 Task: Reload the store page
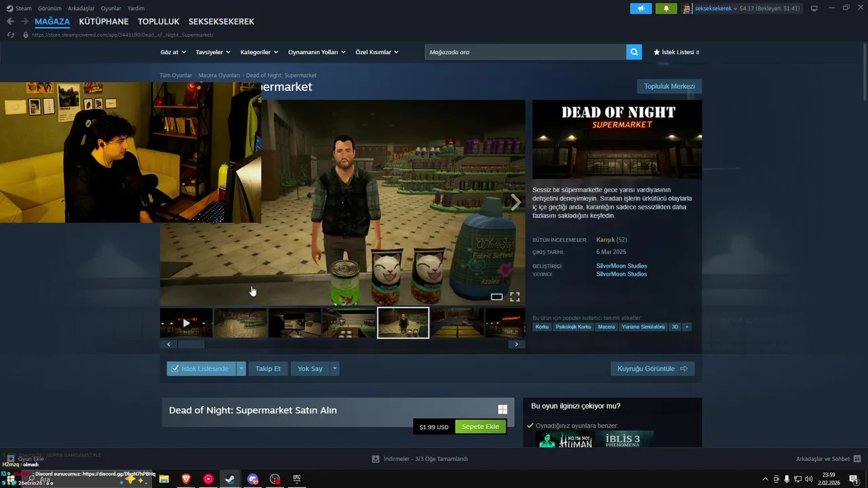pyautogui.click(x=10, y=35)
